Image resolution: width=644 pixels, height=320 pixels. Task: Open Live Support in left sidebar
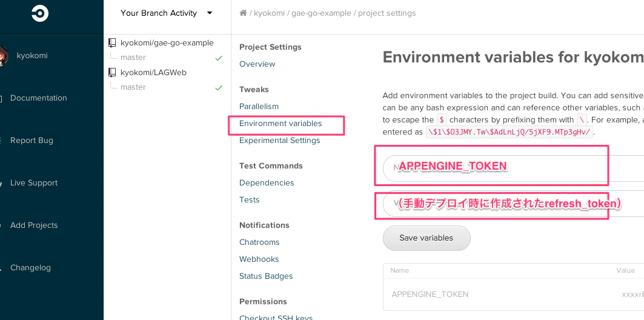34,183
